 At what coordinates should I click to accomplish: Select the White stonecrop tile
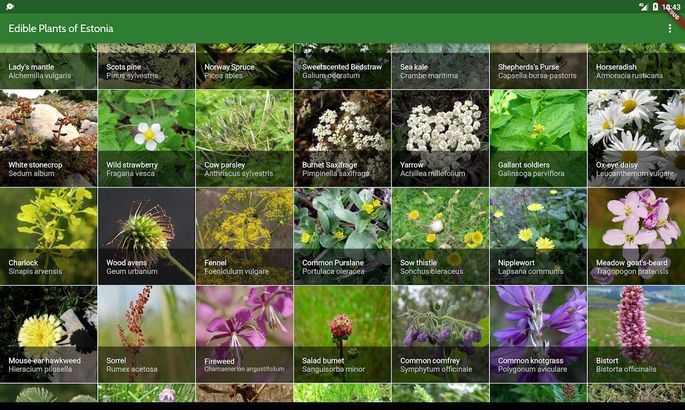point(48,138)
